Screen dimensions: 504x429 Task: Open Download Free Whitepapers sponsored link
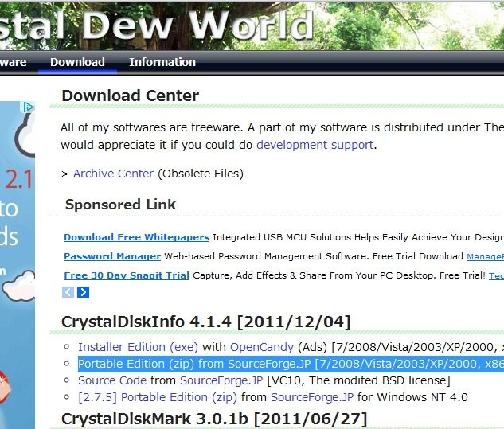(137, 237)
